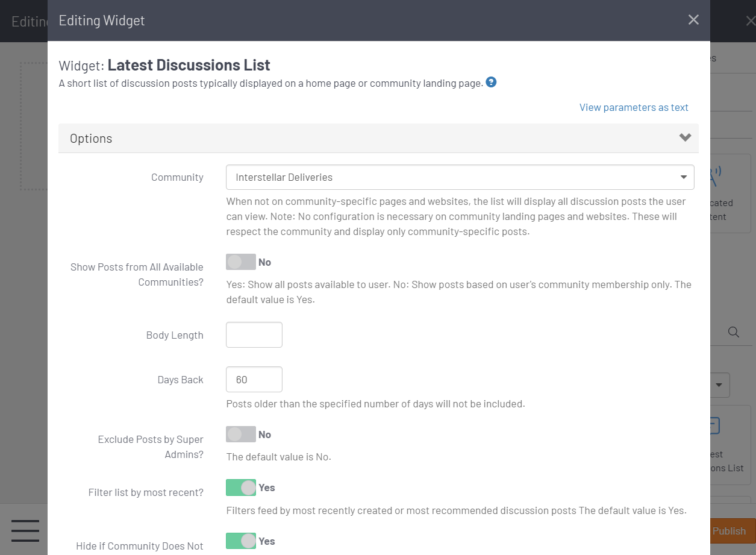Toggle Exclude Posts by Super Admins switch
The height and width of the screenshot is (555, 756).
241,434
